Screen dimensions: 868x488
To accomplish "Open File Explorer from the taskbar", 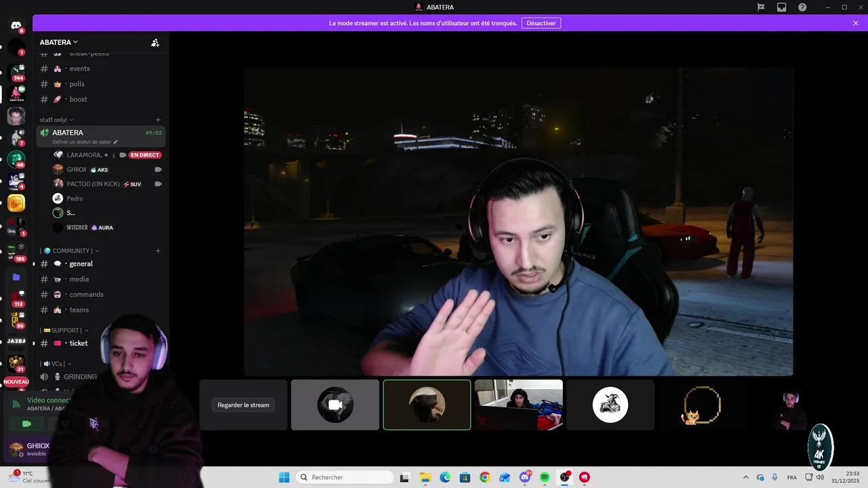I will (425, 477).
